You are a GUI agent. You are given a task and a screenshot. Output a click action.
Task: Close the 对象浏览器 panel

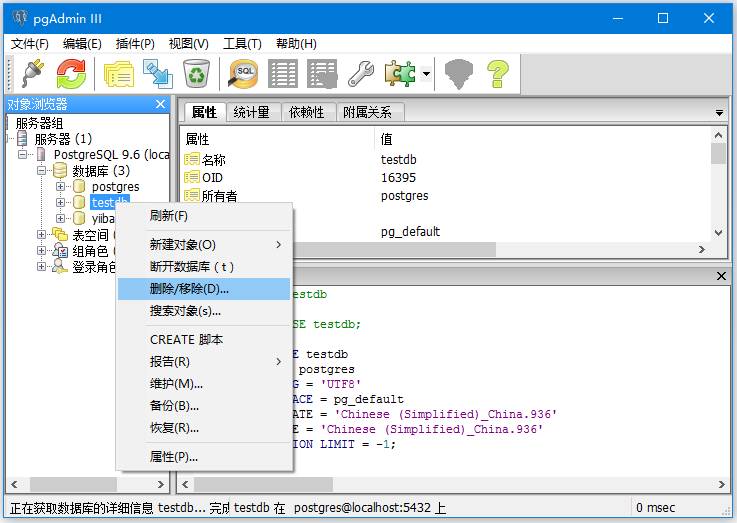tap(160, 104)
